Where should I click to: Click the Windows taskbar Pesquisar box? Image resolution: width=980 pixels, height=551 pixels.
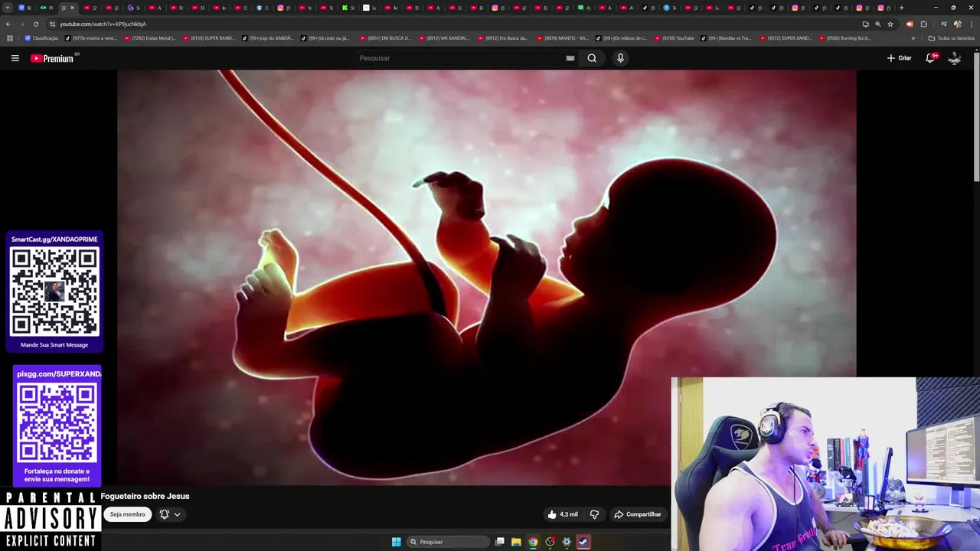[448, 542]
